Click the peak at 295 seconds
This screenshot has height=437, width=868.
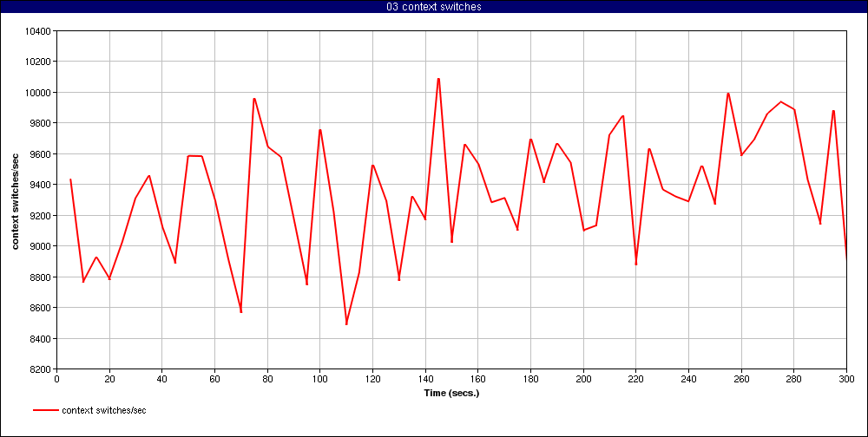(833, 111)
